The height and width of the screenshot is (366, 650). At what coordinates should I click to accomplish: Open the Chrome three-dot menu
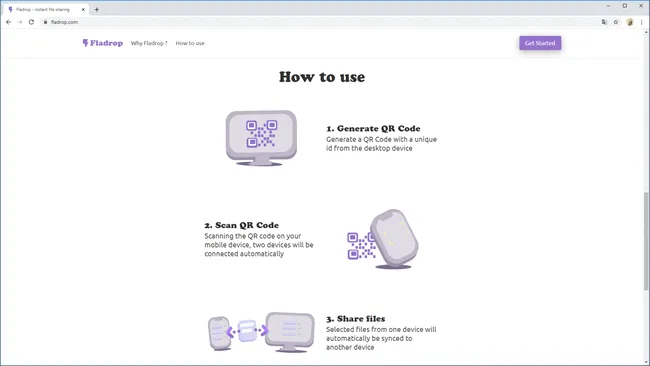pyautogui.click(x=641, y=22)
